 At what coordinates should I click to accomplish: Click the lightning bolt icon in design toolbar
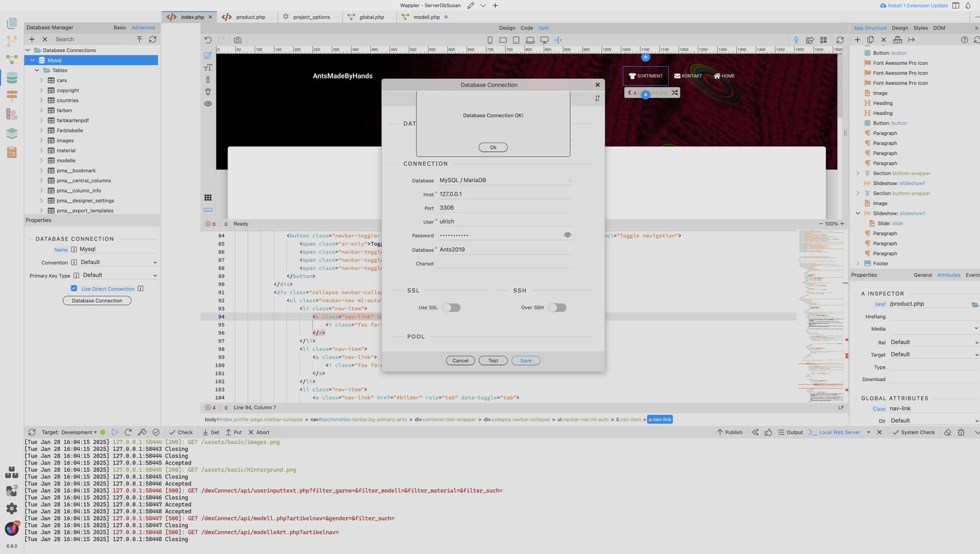(x=796, y=40)
